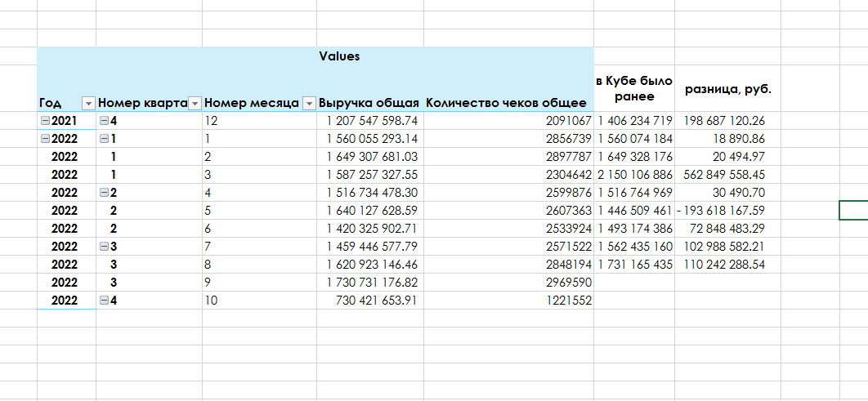Image resolution: width=868 pixels, height=401 pixels.
Task: Select the Values header cell
Action: tap(339, 56)
